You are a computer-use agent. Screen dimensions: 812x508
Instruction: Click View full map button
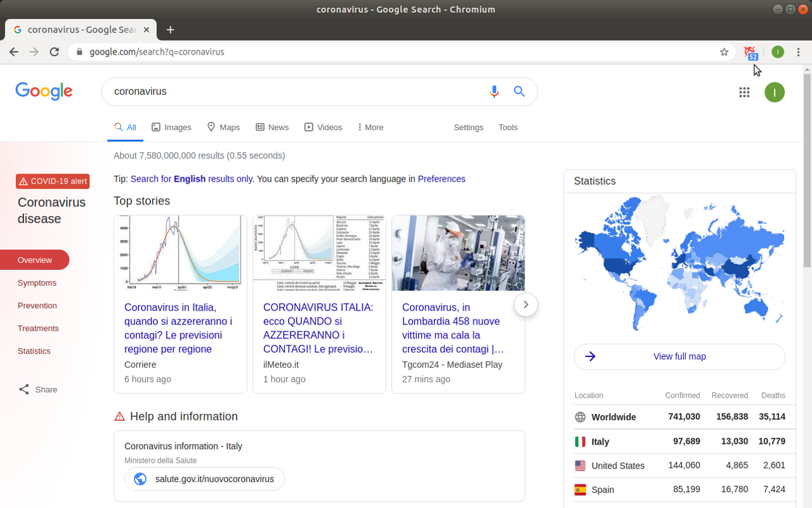tap(679, 356)
